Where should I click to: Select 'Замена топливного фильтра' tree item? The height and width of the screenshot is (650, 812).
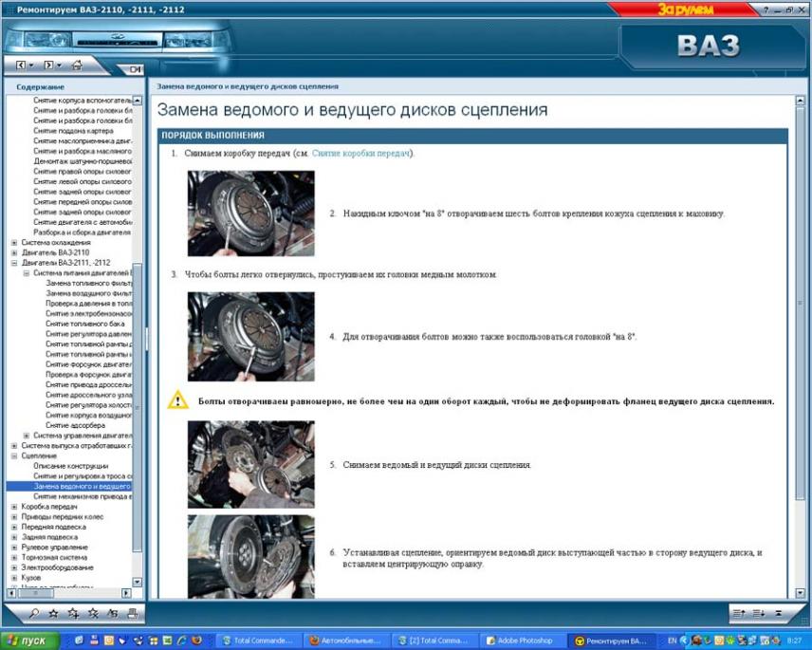coord(89,284)
